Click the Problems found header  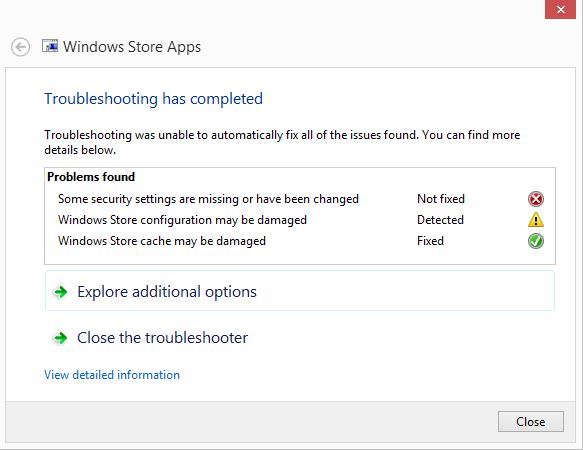[91, 177]
